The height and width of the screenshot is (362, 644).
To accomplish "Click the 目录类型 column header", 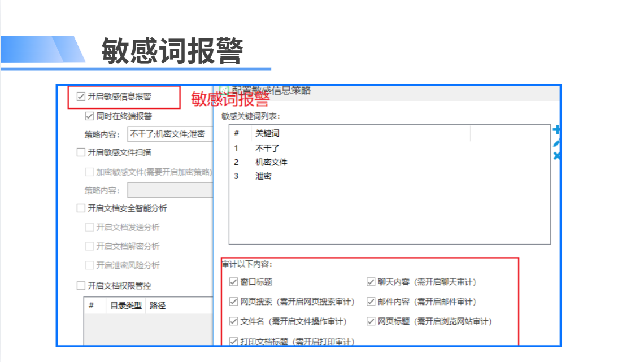I will pyautogui.click(x=125, y=306).
